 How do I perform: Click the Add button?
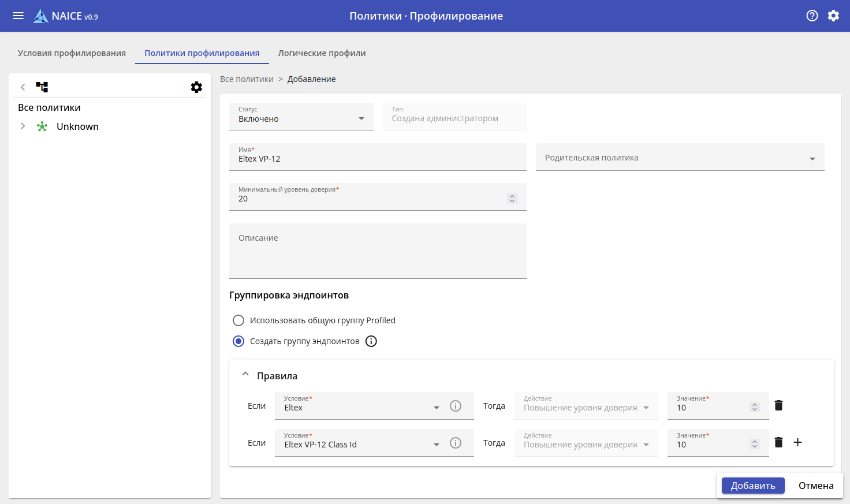click(752, 486)
